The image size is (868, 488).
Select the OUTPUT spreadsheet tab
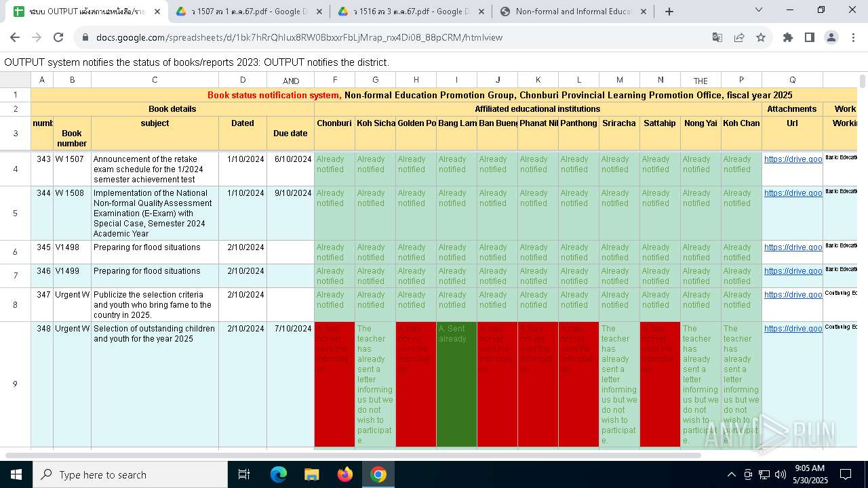pyautogui.click(x=87, y=12)
